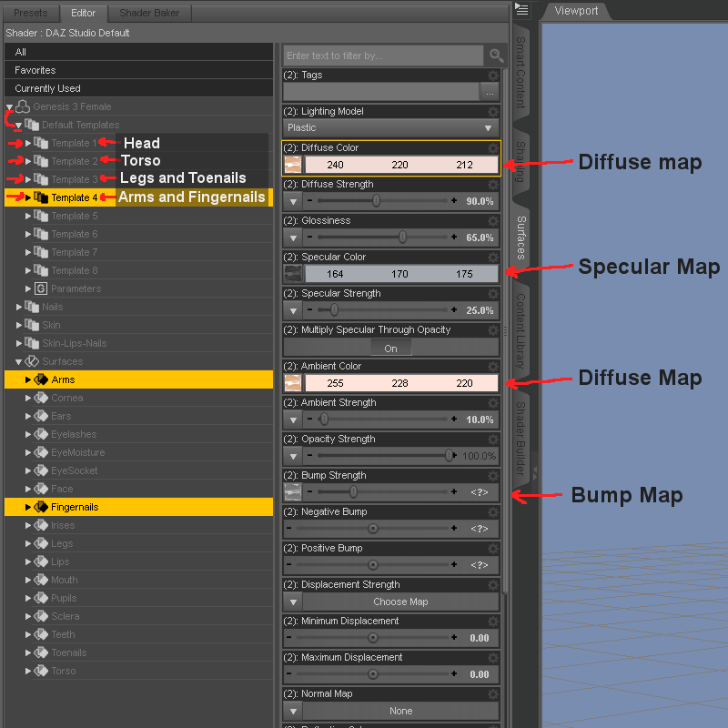728x728 pixels.
Task: Click plus button on Diffuse Strength slider
Action: [454, 200]
